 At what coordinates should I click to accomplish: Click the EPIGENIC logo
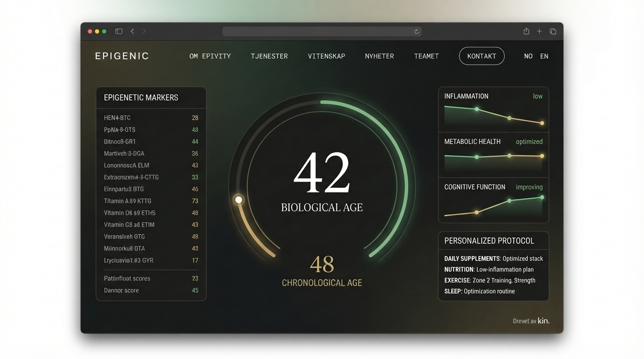(122, 56)
